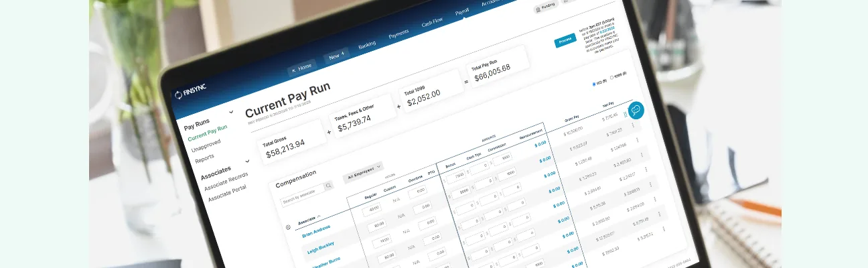Click the Process button
The width and height of the screenshot is (868, 268).
[565, 41]
